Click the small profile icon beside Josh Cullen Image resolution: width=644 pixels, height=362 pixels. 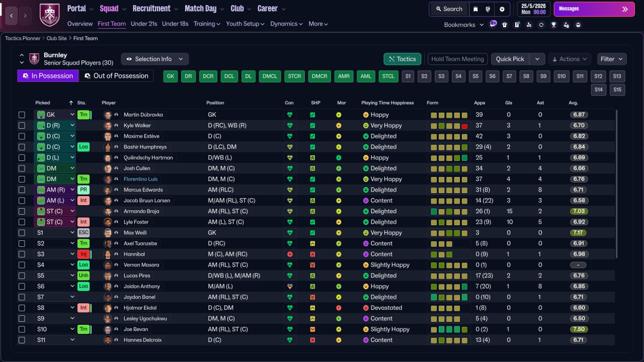pos(117,168)
